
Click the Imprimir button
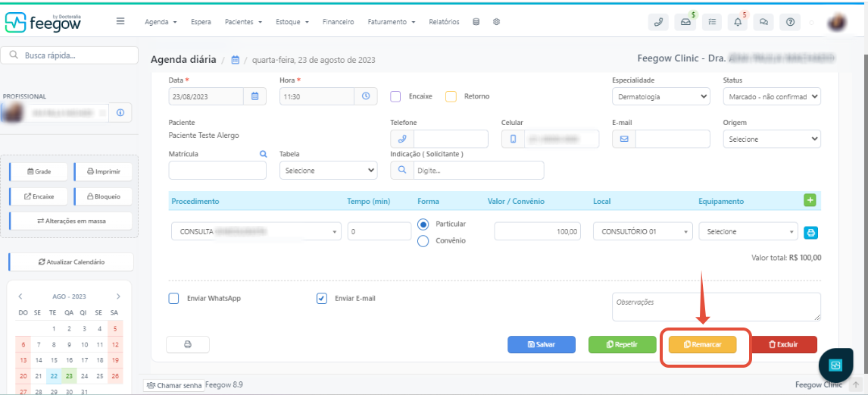(x=104, y=172)
